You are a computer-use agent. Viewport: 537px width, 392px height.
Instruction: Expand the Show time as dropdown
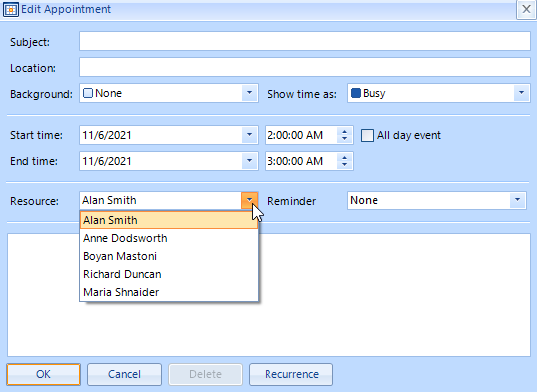click(x=521, y=93)
